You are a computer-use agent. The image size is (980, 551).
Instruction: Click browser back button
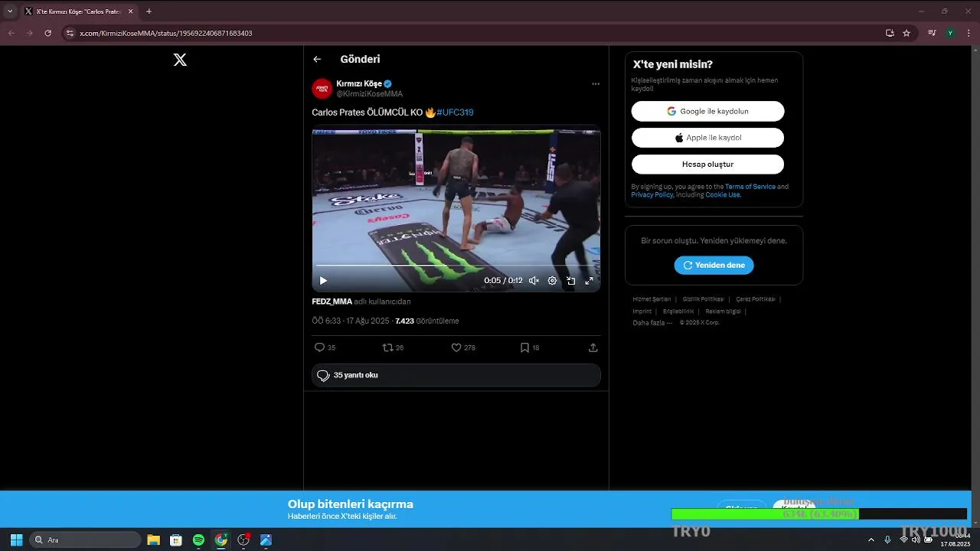[x=11, y=33]
